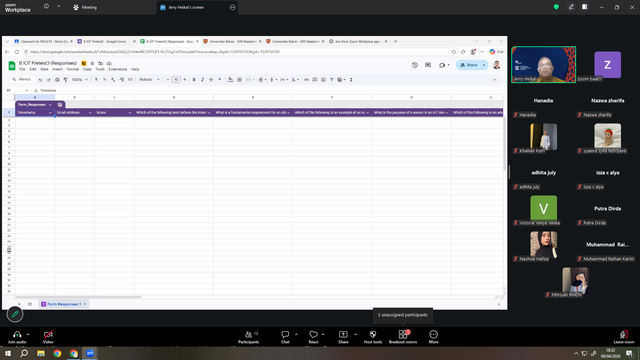This screenshot has height=360, width=640.
Task: Expand reaction options arrow beside React
Action: (323, 334)
